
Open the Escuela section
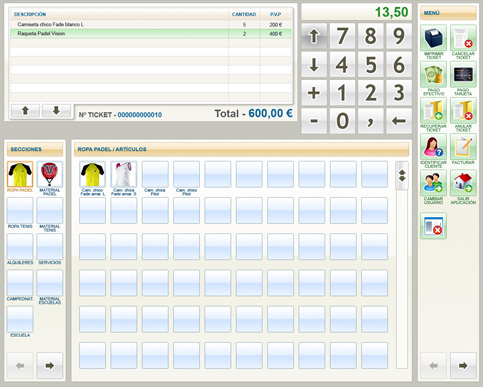(x=20, y=319)
